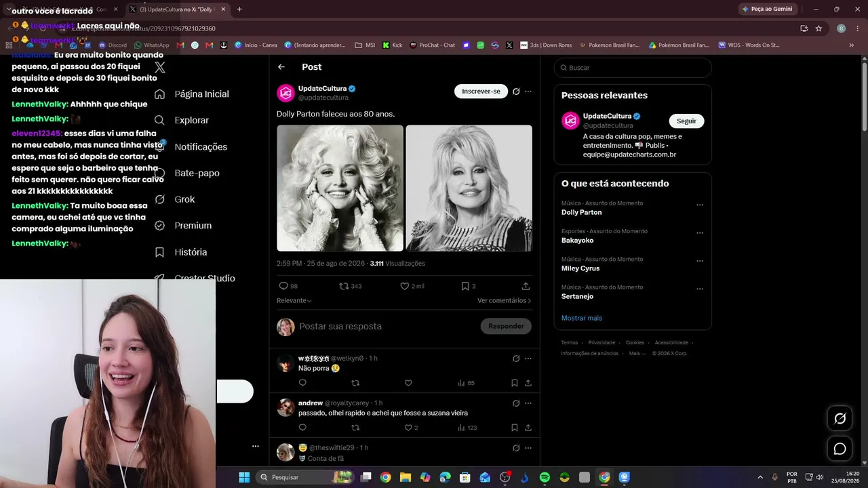Viewport: 868px width, 488px height.
Task: Open the Windows Start menu
Action: [244, 477]
